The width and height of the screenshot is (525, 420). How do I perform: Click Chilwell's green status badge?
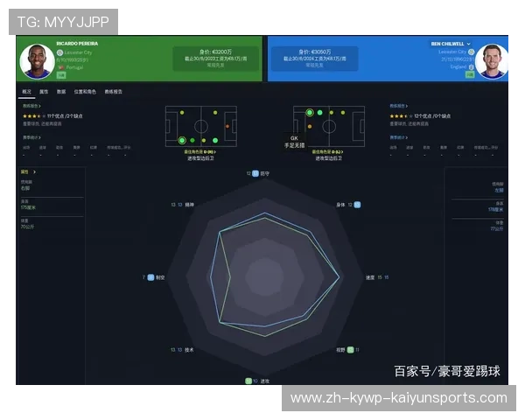click(x=470, y=74)
